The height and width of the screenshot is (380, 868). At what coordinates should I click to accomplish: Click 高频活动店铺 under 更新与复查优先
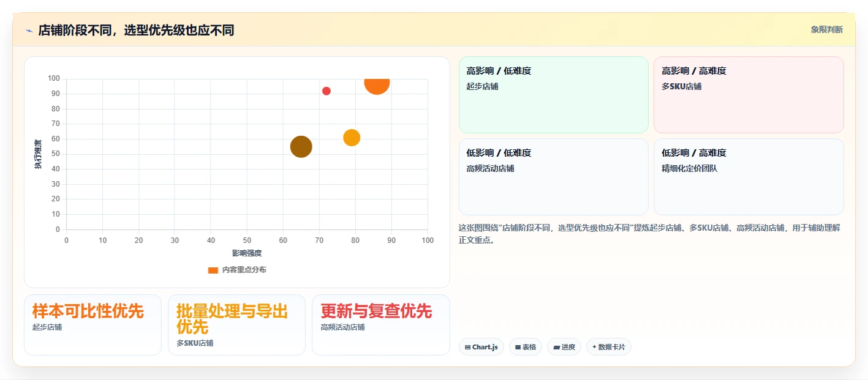coord(342,327)
